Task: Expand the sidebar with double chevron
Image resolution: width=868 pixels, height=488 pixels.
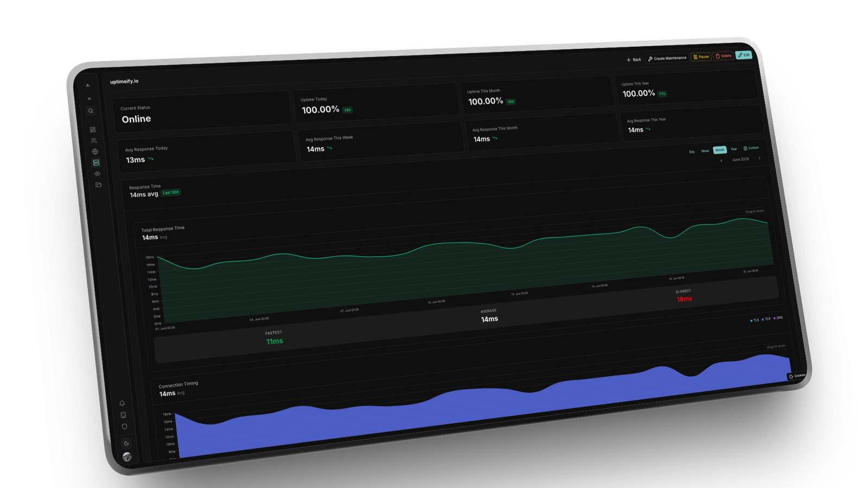Action: click(x=90, y=99)
